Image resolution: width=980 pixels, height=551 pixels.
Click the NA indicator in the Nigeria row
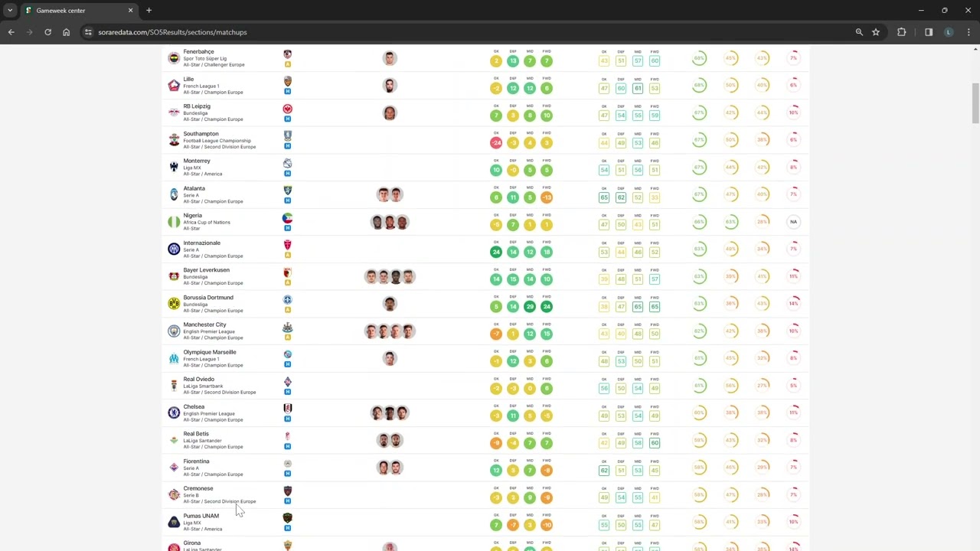click(x=793, y=222)
